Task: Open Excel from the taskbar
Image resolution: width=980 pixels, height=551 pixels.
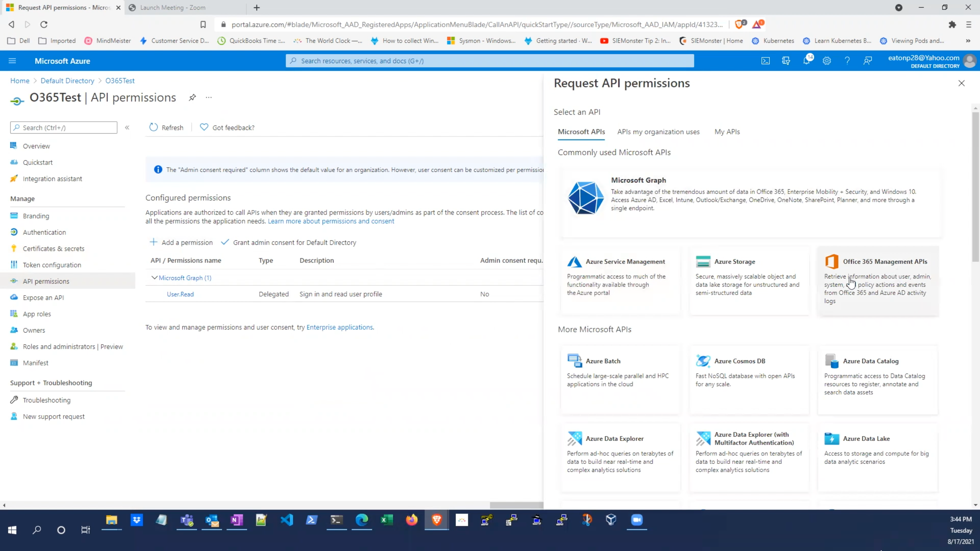Action: point(387,520)
